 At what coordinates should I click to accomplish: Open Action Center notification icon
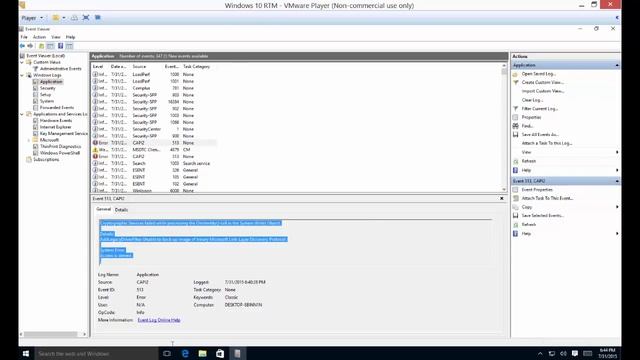(575, 353)
